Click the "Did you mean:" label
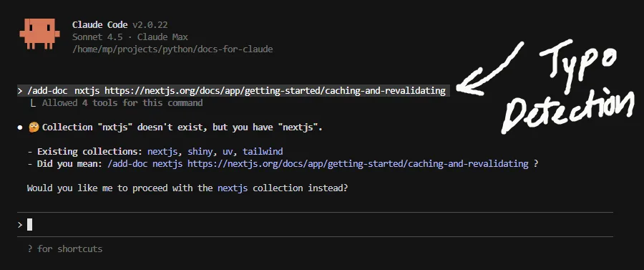The height and width of the screenshot is (270, 644). coord(70,164)
